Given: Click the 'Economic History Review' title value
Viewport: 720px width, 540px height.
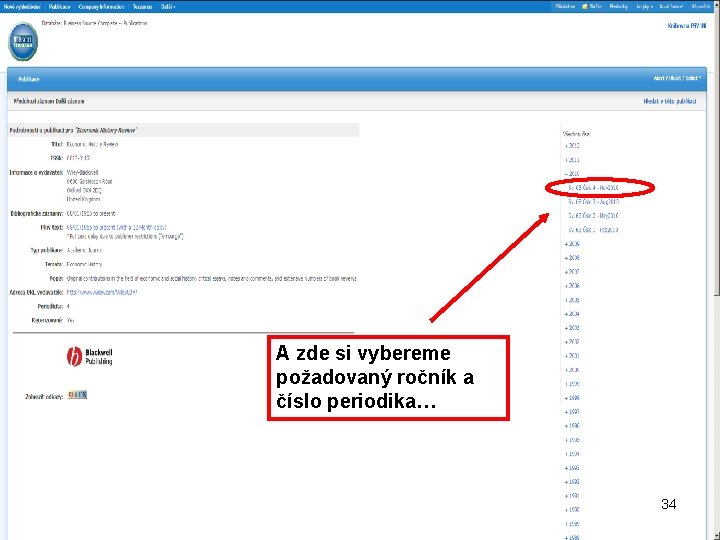Looking at the screenshot, I should pos(92,144).
